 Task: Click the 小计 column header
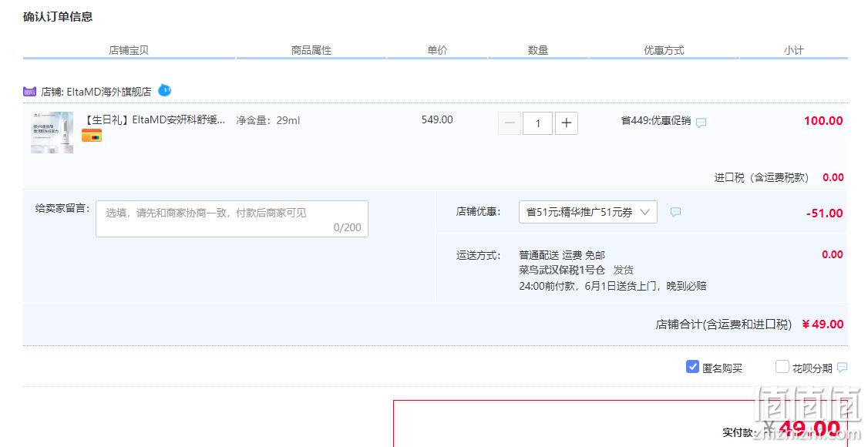tap(794, 50)
